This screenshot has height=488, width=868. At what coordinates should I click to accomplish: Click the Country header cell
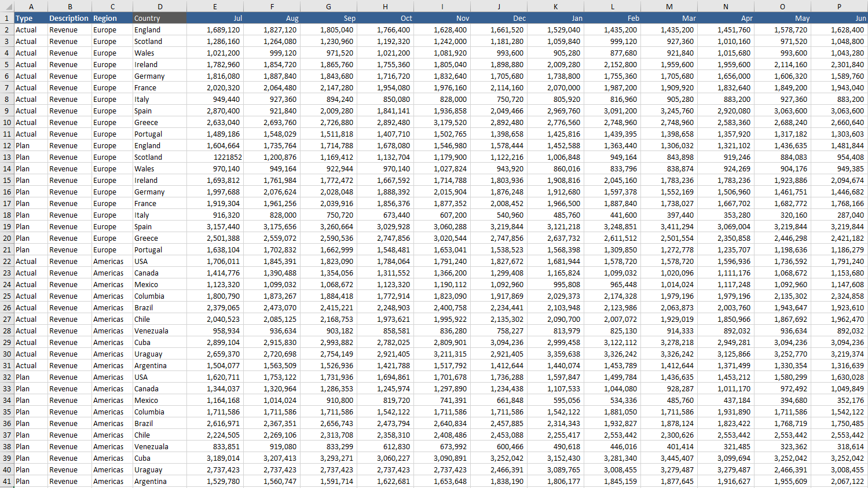[160, 18]
